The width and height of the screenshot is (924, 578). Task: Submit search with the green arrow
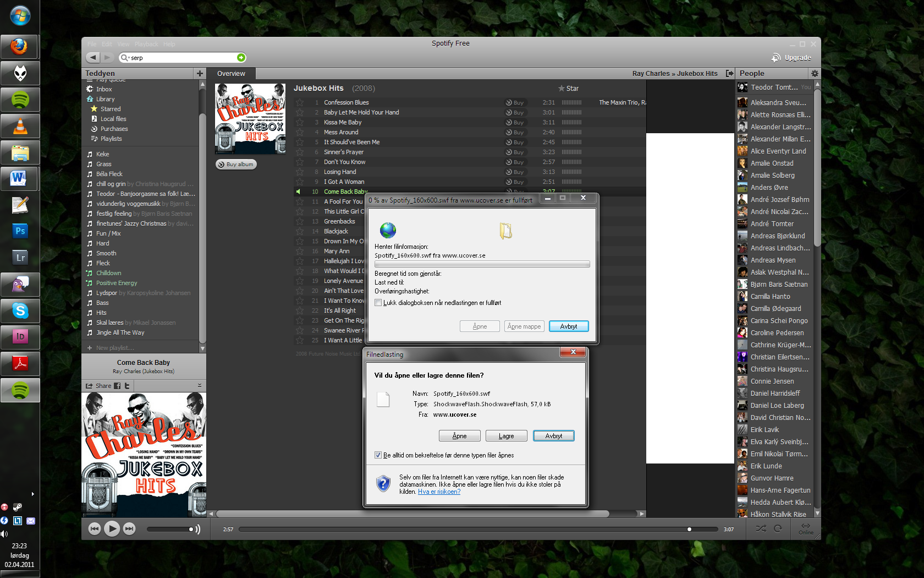pyautogui.click(x=240, y=57)
